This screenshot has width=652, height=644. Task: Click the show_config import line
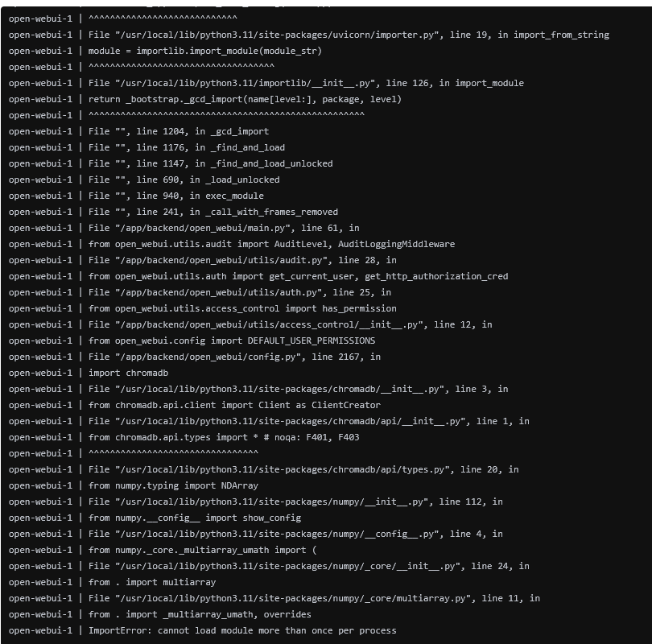(x=194, y=518)
